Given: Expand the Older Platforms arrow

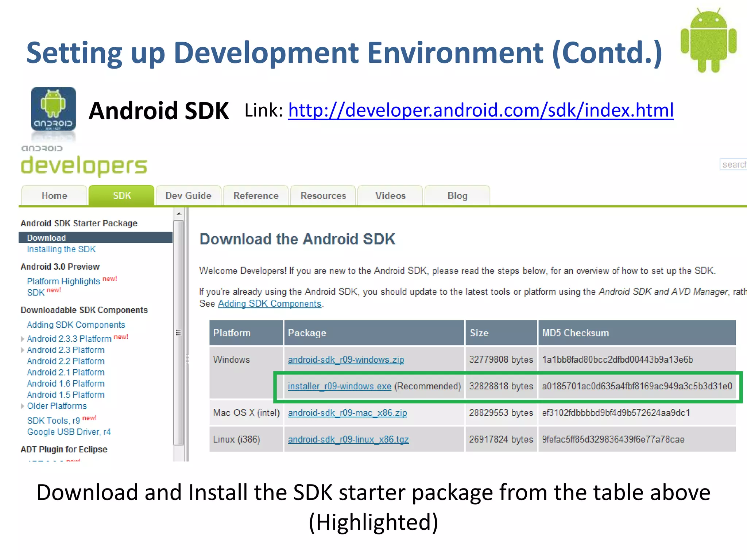Looking at the screenshot, I should click(23, 406).
